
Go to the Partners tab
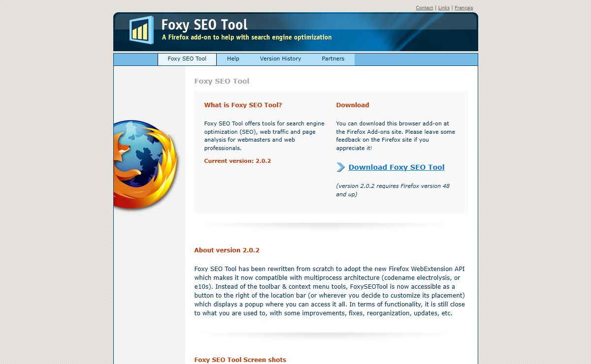tap(333, 59)
